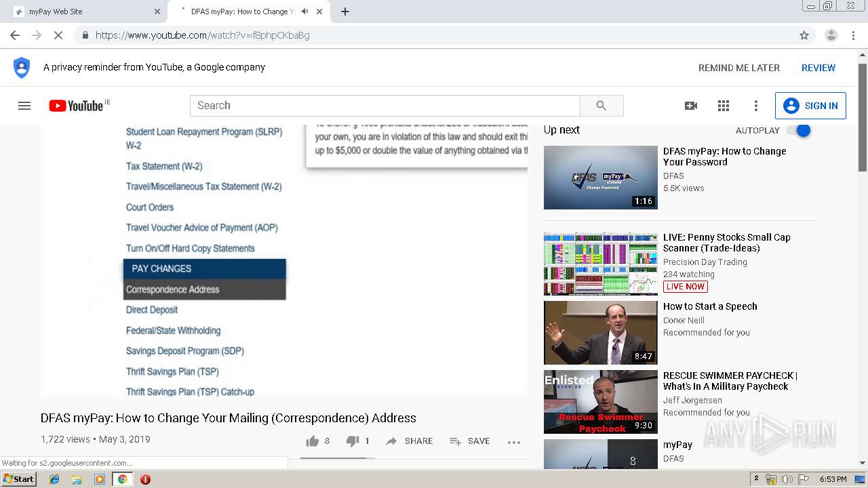This screenshot has height=488, width=868.
Task: Open the create video camera icon
Action: coord(691,106)
